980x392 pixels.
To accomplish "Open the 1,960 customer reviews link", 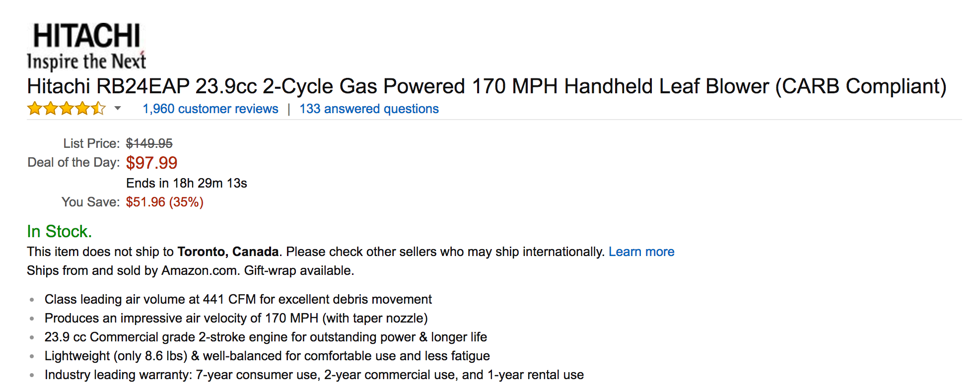I will pos(210,109).
